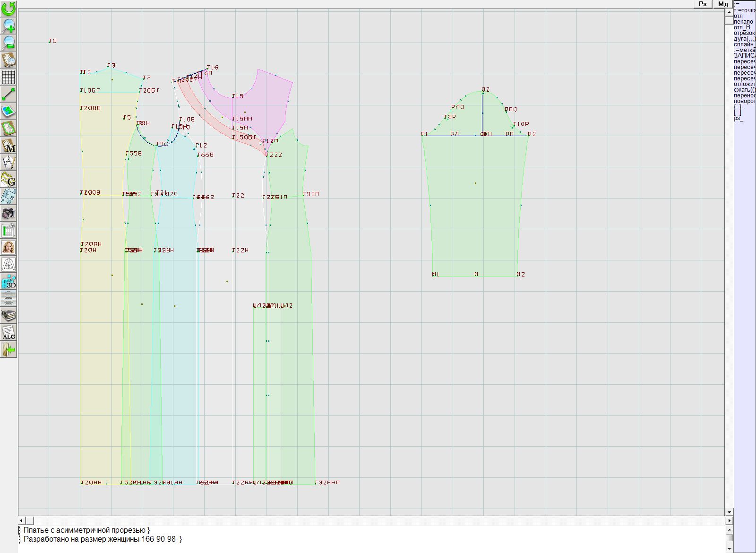Screen dimensions: 756x553
Task: Click the Рз button
Action: tap(703, 4)
